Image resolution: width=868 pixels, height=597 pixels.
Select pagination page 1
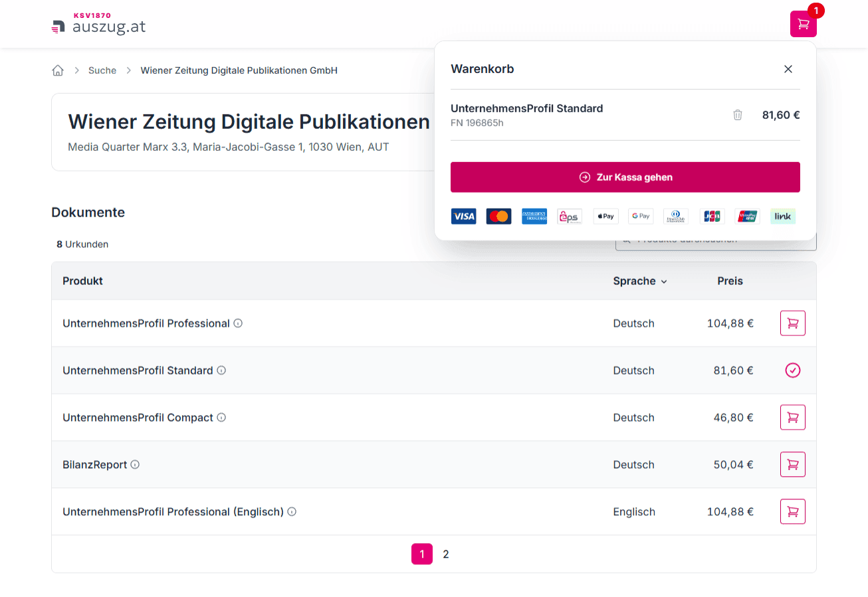(x=422, y=554)
